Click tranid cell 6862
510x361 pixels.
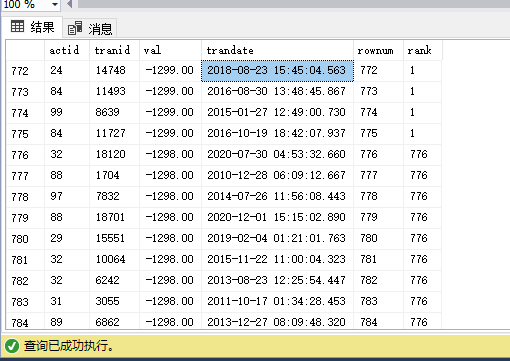[x=114, y=322]
